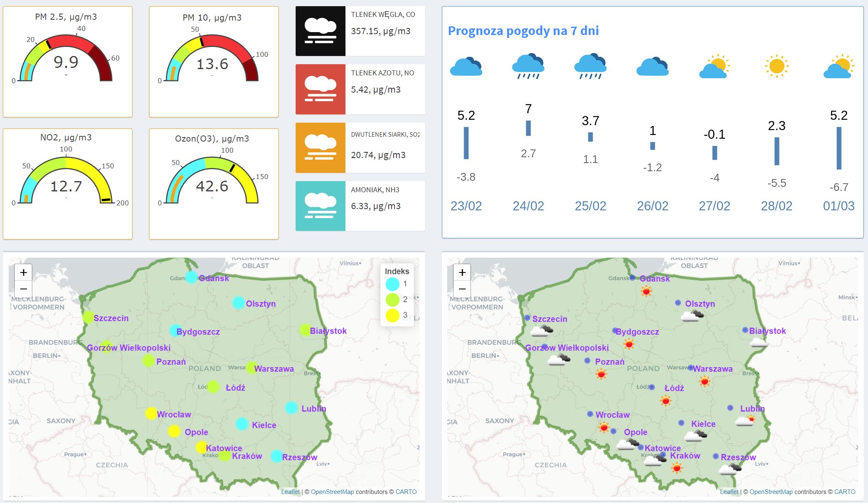The width and height of the screenshot is (868, 503).
Task: Click the yellow index 3 legend swatch
Action: 392,315
